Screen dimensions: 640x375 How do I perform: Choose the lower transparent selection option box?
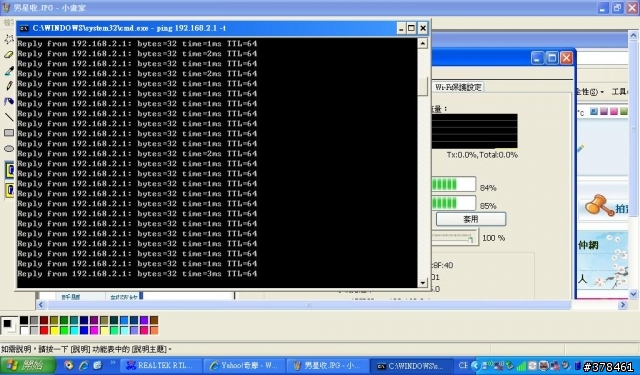pyautogui.click(x=10, y=190)
